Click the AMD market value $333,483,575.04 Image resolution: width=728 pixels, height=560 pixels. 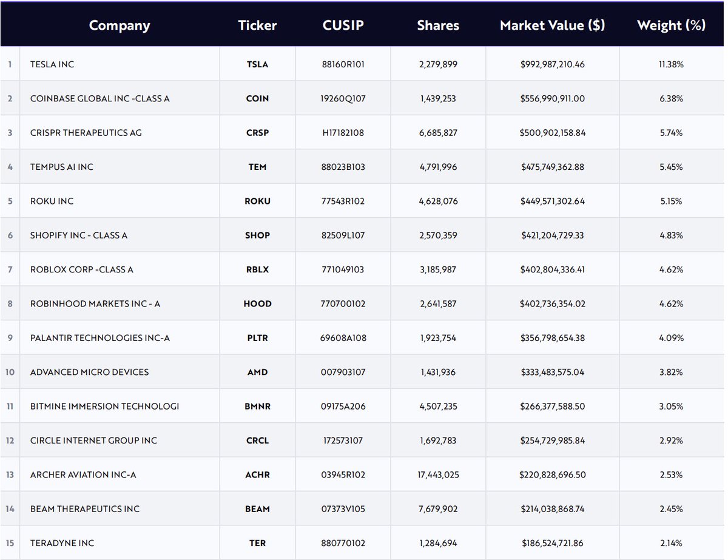point(552,372)
